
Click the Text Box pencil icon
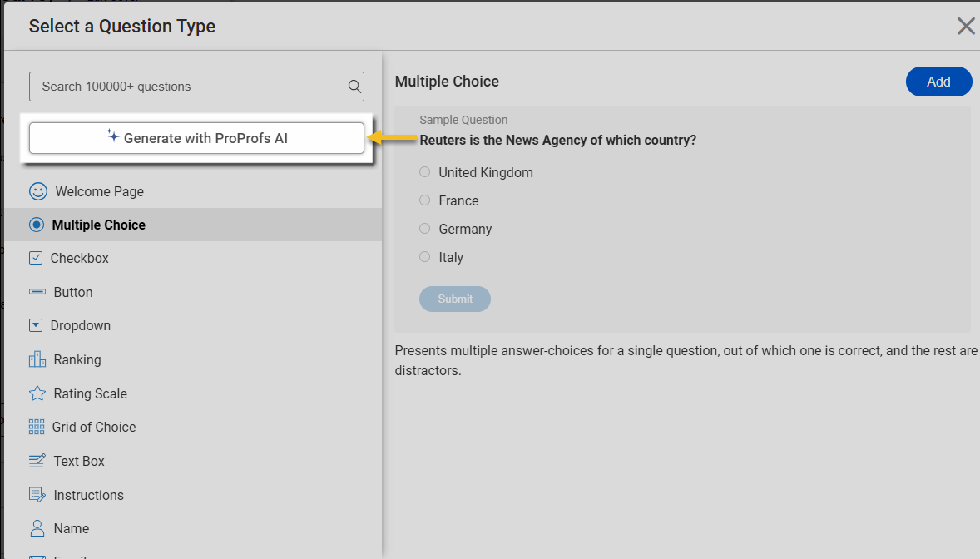click(x=37, y=461)
